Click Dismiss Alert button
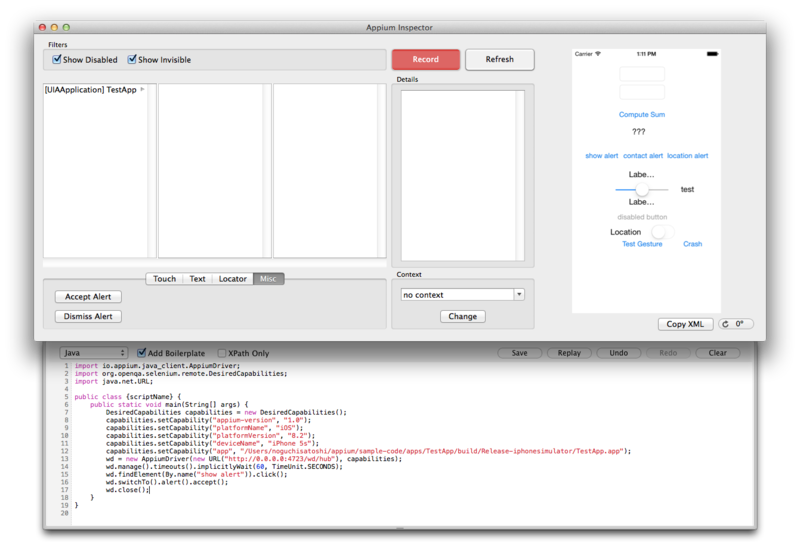Image resolution: width=800 pixels, height=544 pixels. coord(88,316)
